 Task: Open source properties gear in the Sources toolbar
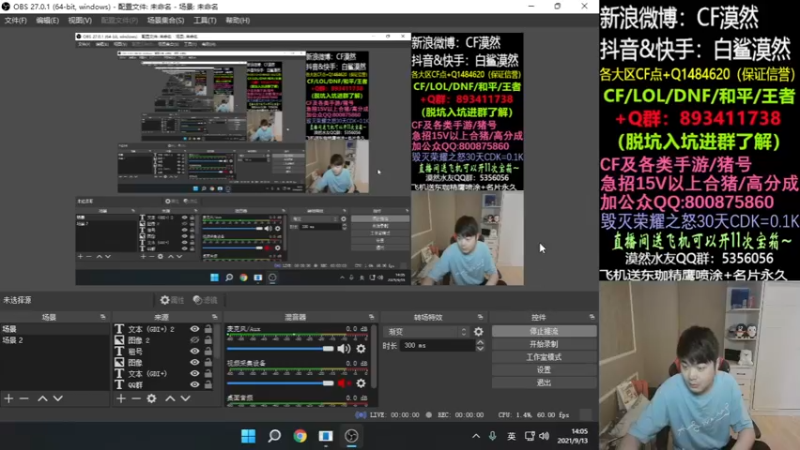click(152, 398)
